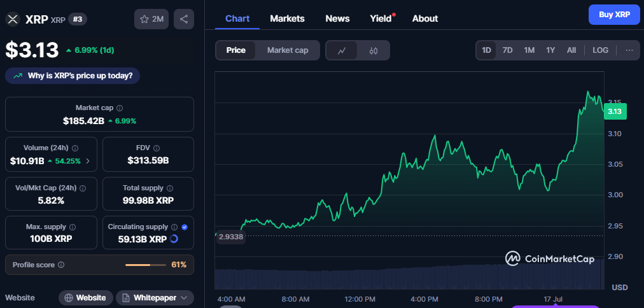Image resolution: width=644 pixels, height=308 pixels.
Task: Click the Volume (24h) info icon
Action: 75,148
